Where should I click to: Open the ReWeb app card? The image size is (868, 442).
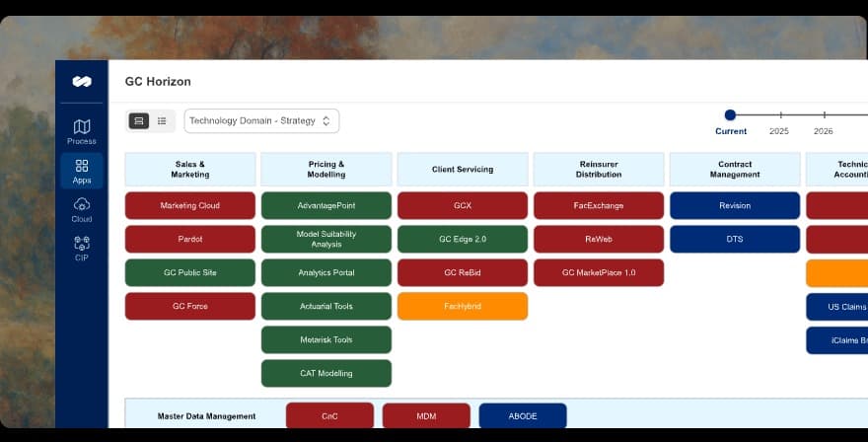(x=599, y=239)
